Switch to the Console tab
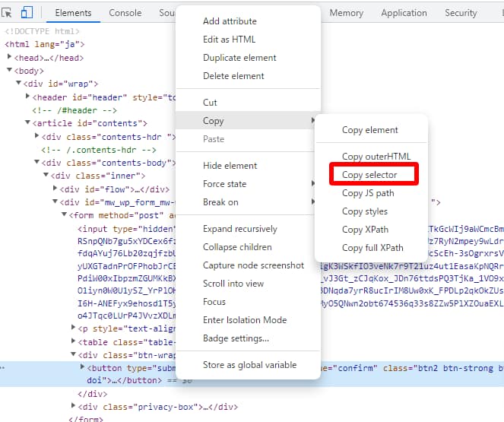 click(x=125, y=13)
